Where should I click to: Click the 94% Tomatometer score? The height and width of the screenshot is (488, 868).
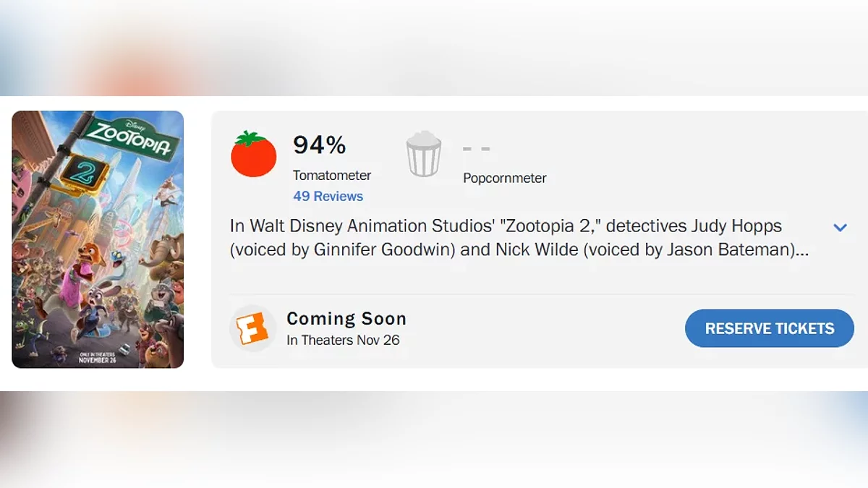(x=319, y=145)
